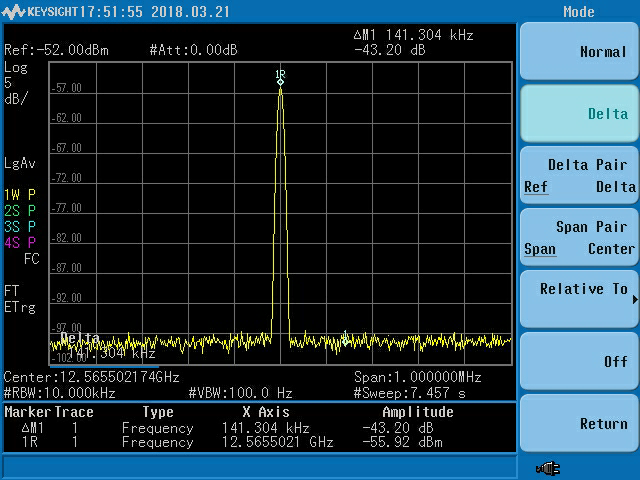
Task: Click the magenta 4S P trace indicator
Action: (20, 243)
